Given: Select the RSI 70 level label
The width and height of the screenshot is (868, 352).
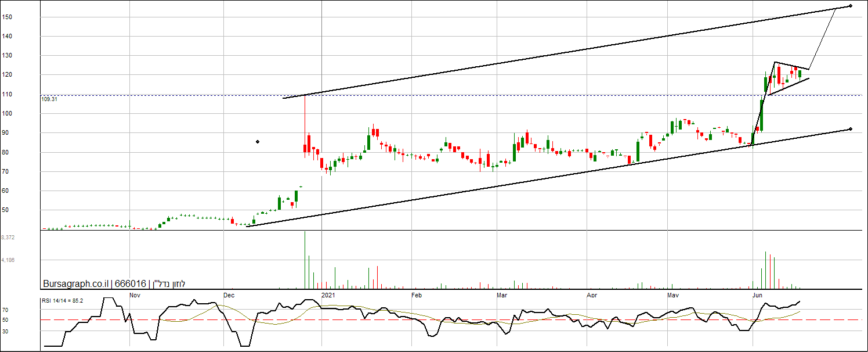Looking at the screenshot, I should pyautogui.click(x=5, y=310).
